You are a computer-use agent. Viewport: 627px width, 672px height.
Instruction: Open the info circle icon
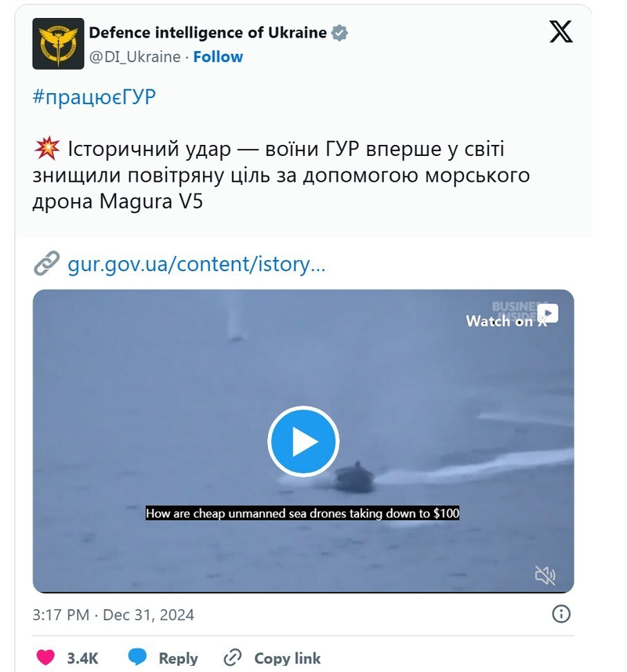(x=561, y=614)
